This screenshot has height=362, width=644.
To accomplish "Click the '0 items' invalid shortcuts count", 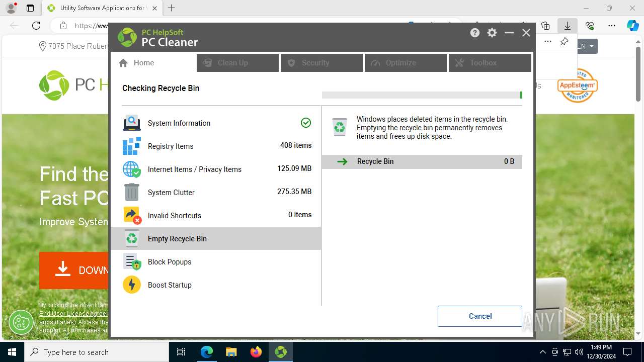I will [x=300, y=215].
